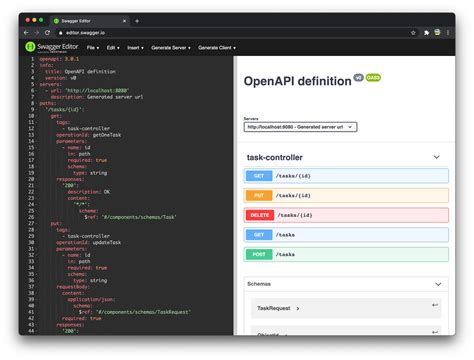Go back with the browser back arrow
The width and height of the screenshot is (474, 360).
26,33
